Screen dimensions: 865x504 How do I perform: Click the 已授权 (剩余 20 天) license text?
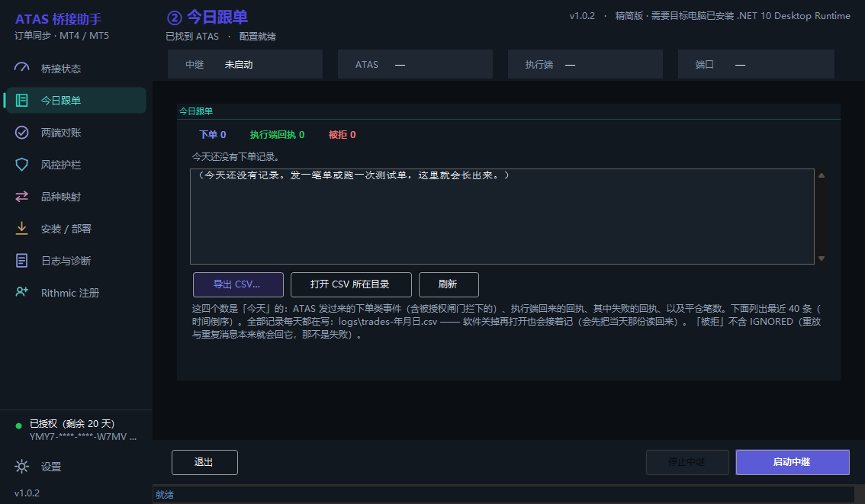point(72,423)
